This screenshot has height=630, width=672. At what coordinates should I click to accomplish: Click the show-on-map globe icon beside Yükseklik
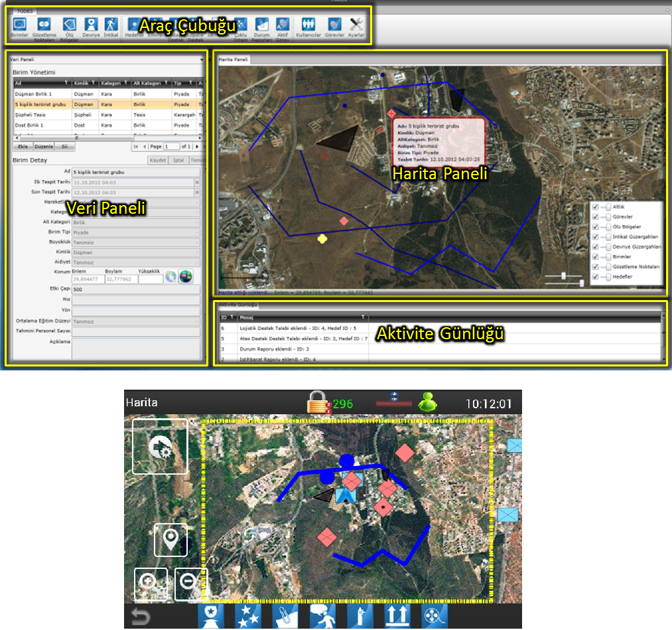pyautogui.click(x=186, y=277)
